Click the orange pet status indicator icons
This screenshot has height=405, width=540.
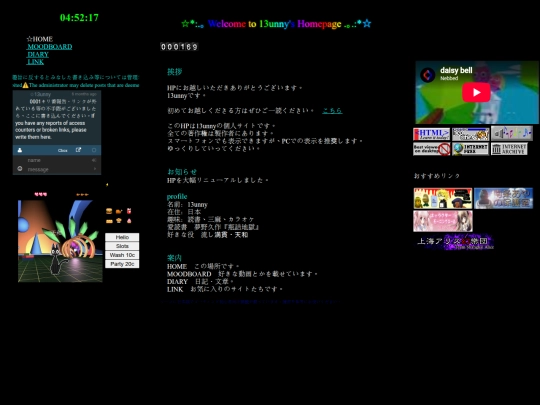coord(82,195)
